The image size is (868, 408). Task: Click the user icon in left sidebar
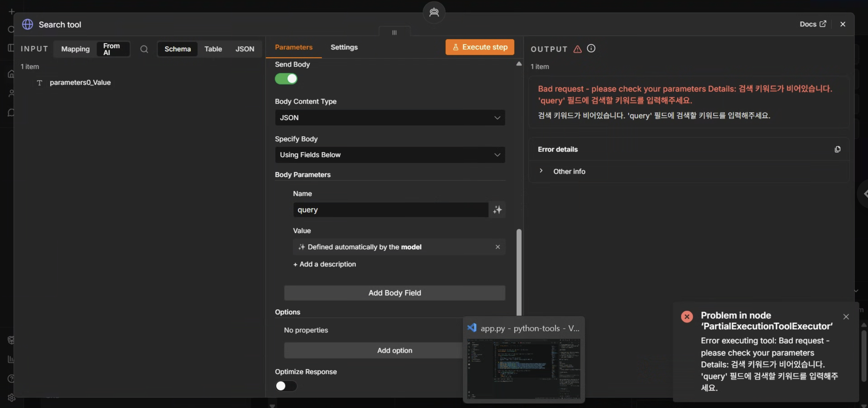coord(11,93)
